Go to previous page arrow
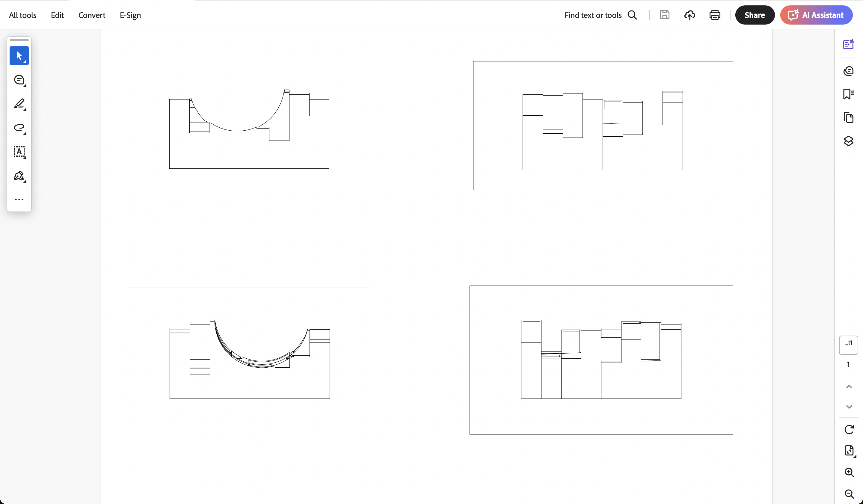The image size is (863, 504). point(849,387)
